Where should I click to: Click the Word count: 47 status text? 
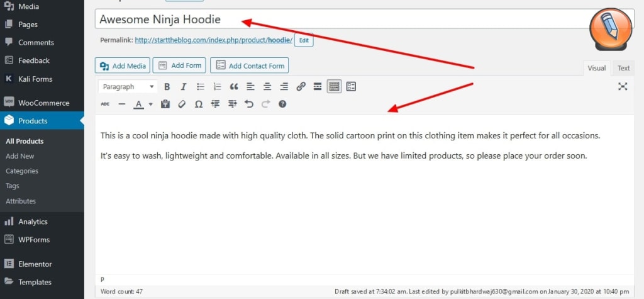point(121,291)
